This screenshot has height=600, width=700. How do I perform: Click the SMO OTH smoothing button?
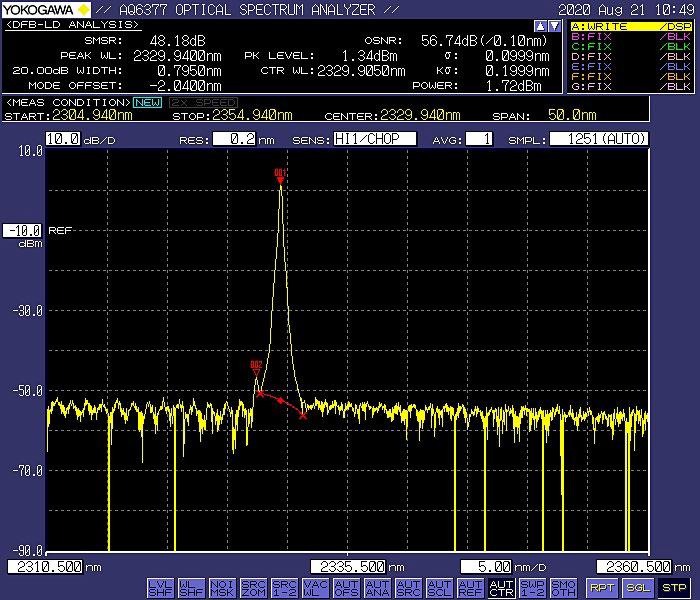pos(563,588)
